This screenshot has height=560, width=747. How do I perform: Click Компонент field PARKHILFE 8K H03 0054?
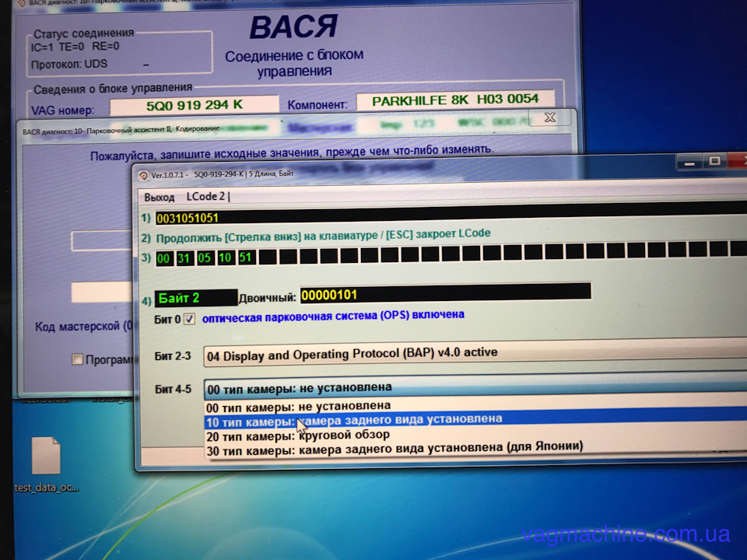455,100
